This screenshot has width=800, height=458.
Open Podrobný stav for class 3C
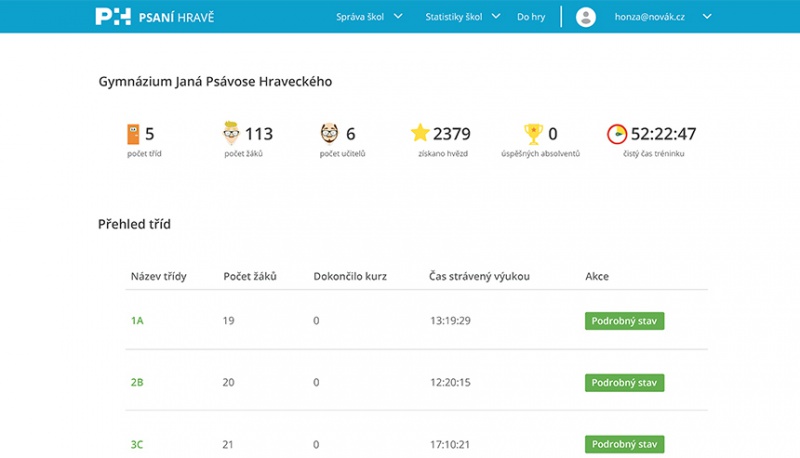(624, 444)
